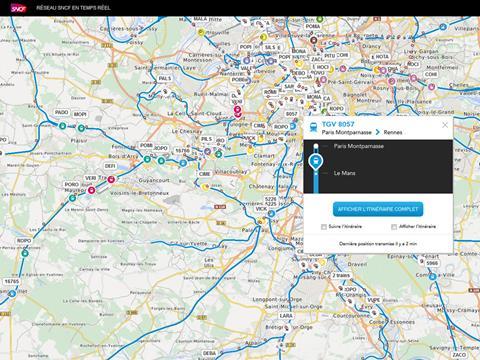Click Afficher l'itinéraire complet button
This screenshot has width=480, height=360.
[378, 209]
